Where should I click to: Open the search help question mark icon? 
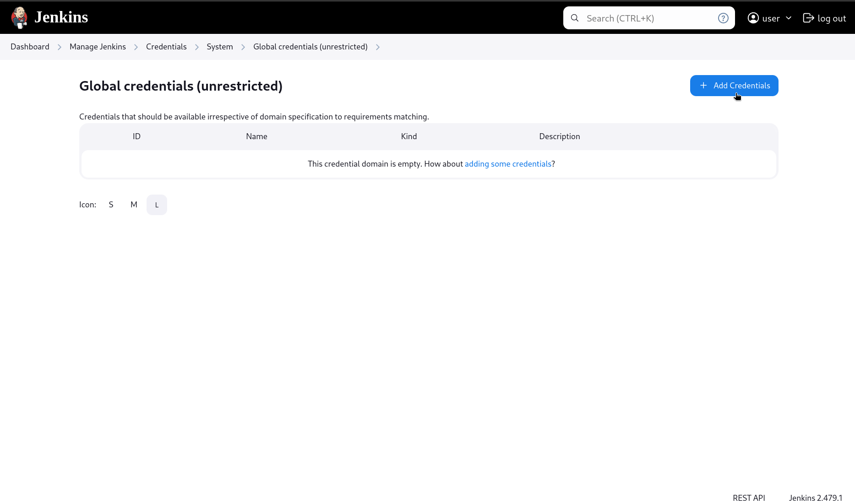coord(723,18)
